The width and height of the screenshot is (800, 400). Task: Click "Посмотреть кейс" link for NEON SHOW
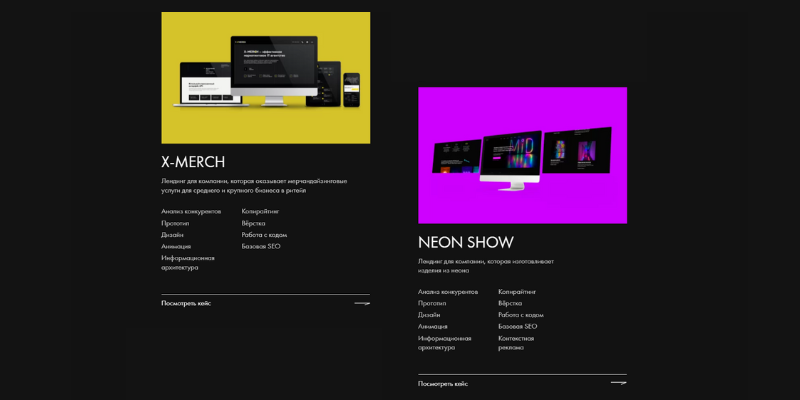[x=443, y=383]
